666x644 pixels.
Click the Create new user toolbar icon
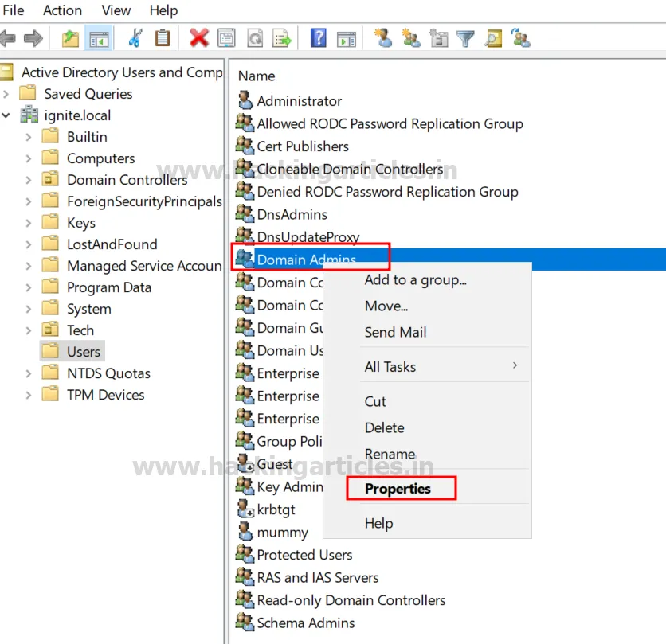pyautogui.click(x=383, y=37)
